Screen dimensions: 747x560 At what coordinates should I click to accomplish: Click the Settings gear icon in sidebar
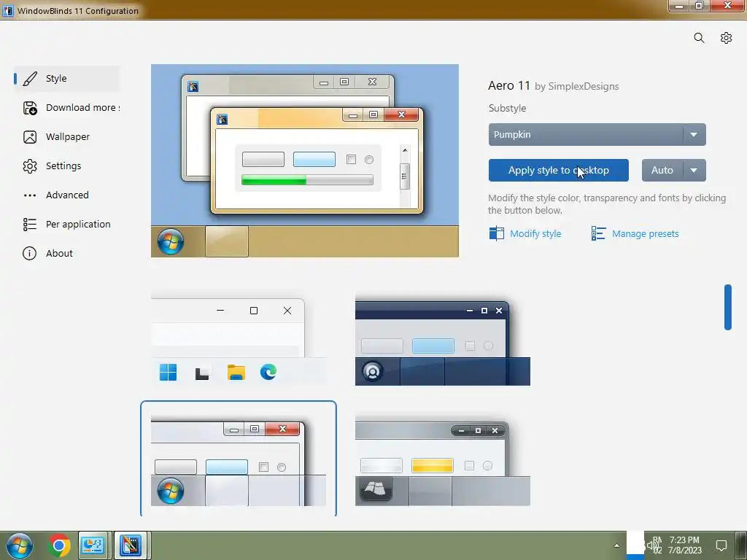click(29, 166)
